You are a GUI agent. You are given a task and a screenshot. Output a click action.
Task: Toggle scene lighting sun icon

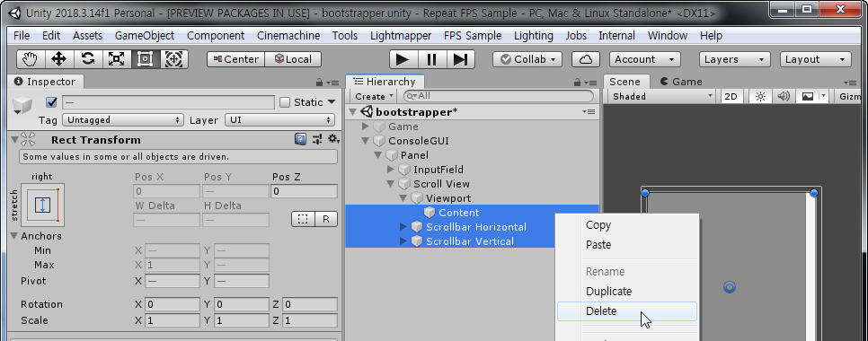coord(760,96)
